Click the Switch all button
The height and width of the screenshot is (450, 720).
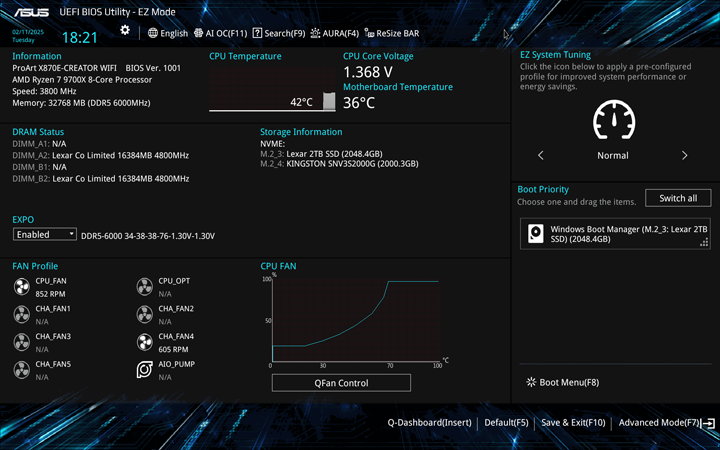[677, 198]
